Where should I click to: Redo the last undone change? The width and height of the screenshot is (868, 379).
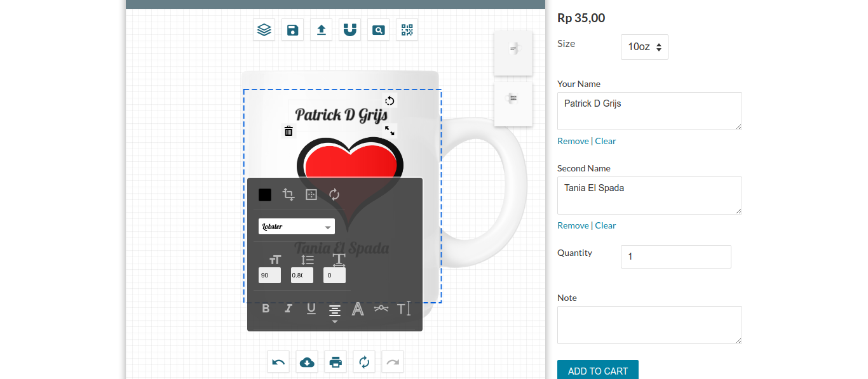click(393, 362)
